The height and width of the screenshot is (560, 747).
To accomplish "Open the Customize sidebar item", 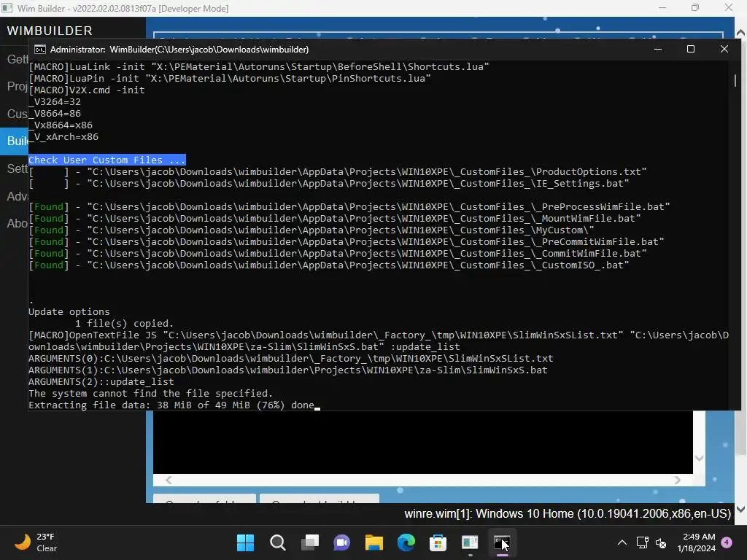I will coord(15,114).
